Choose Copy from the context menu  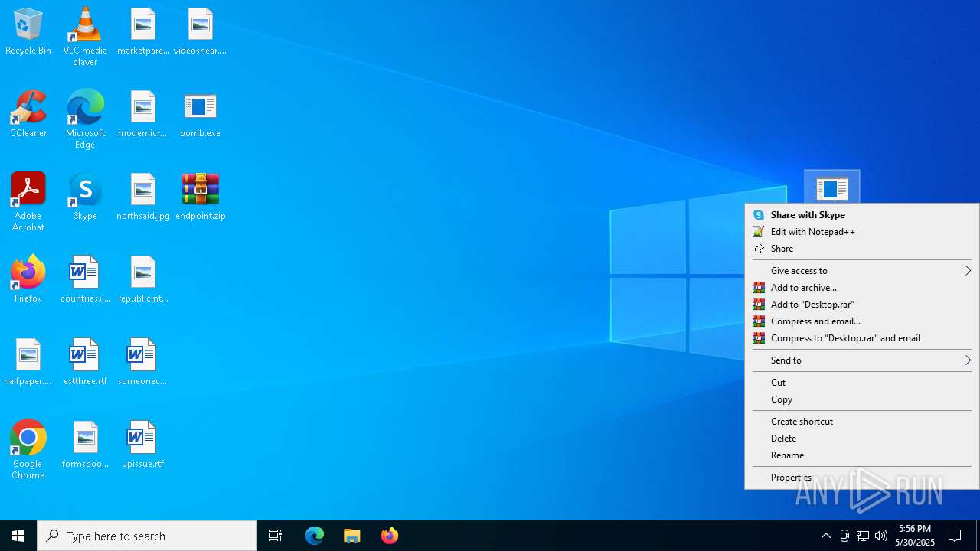click(862, 399)
